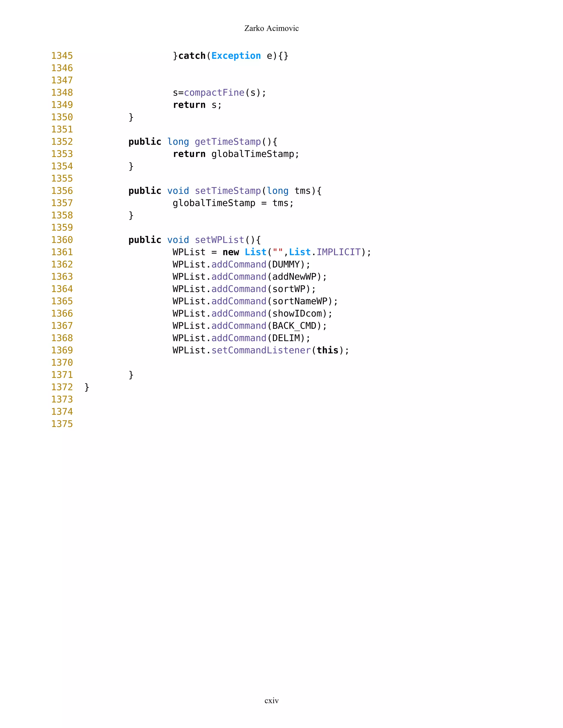Click the page number 'cxiv' footer
Viewport: 563px width, 728px height.
(272, 700)
